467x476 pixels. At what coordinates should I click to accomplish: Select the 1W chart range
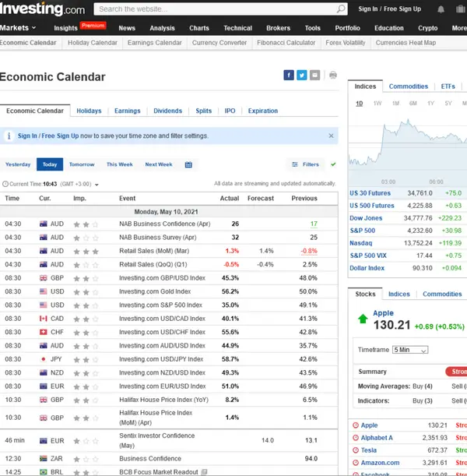tap(377, 103)
